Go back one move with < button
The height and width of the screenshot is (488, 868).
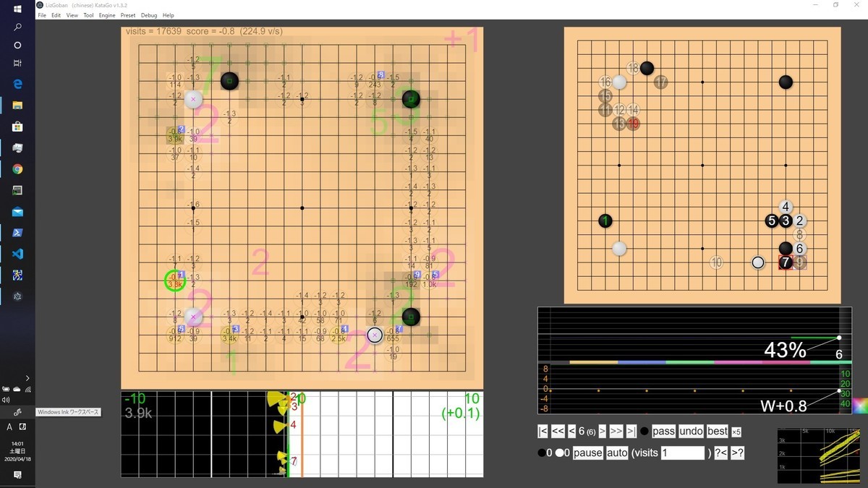(x=571, y=432)
